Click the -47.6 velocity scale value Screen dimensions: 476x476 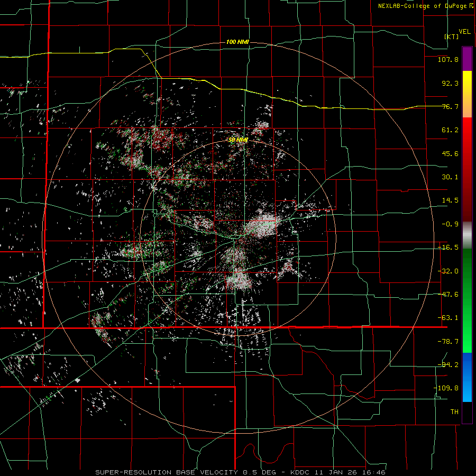[448, 295]
